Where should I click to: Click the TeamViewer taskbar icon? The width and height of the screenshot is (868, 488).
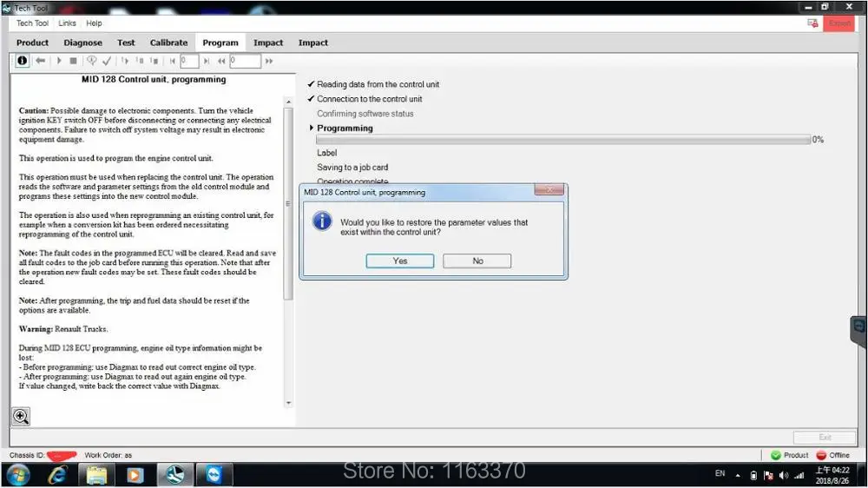(x=214, y=475)
